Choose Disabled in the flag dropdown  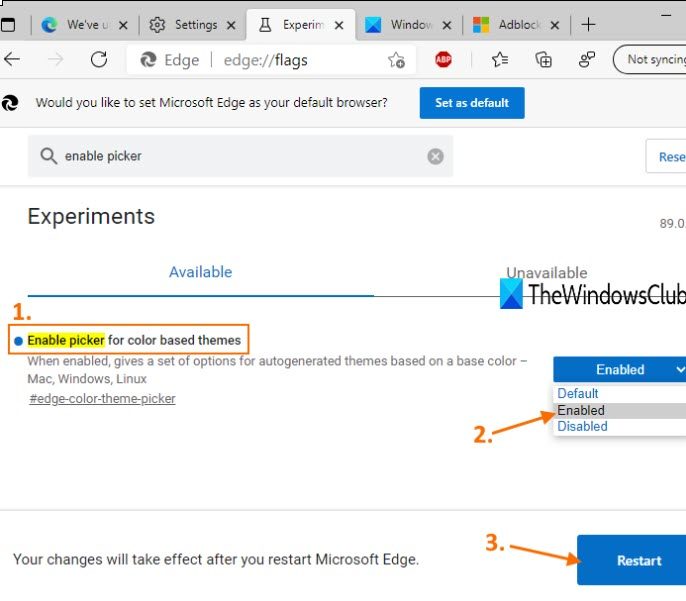(x=582, y=426)
